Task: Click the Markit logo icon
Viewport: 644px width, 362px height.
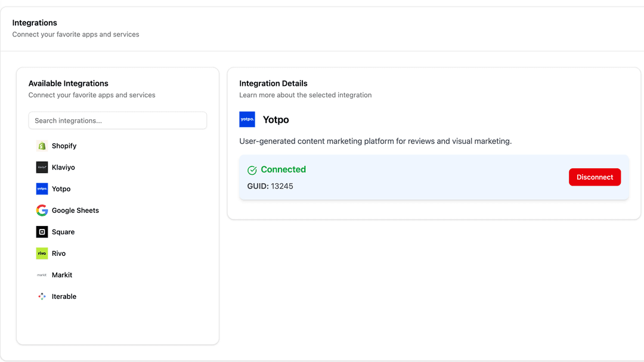Action: tap(42, 275)
